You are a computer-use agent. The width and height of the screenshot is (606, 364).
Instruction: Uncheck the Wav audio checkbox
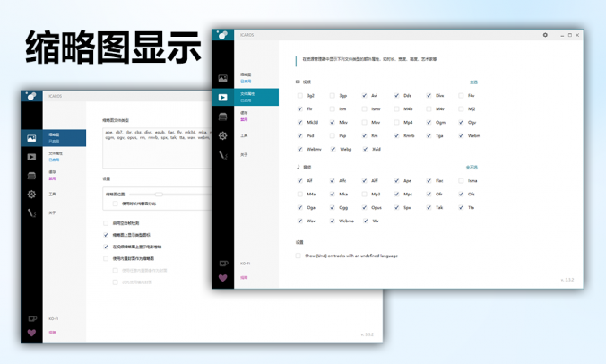tap(300, 221)
